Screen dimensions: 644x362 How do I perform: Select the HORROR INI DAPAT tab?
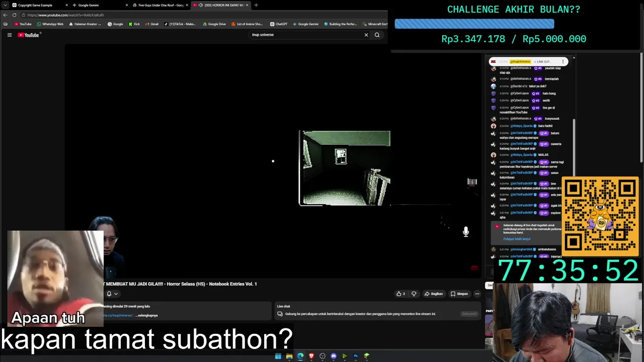[221, 5]
